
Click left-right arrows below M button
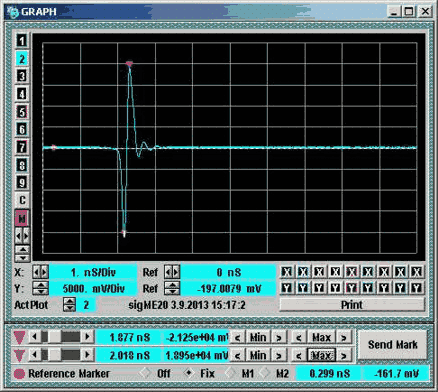point(22,236)
